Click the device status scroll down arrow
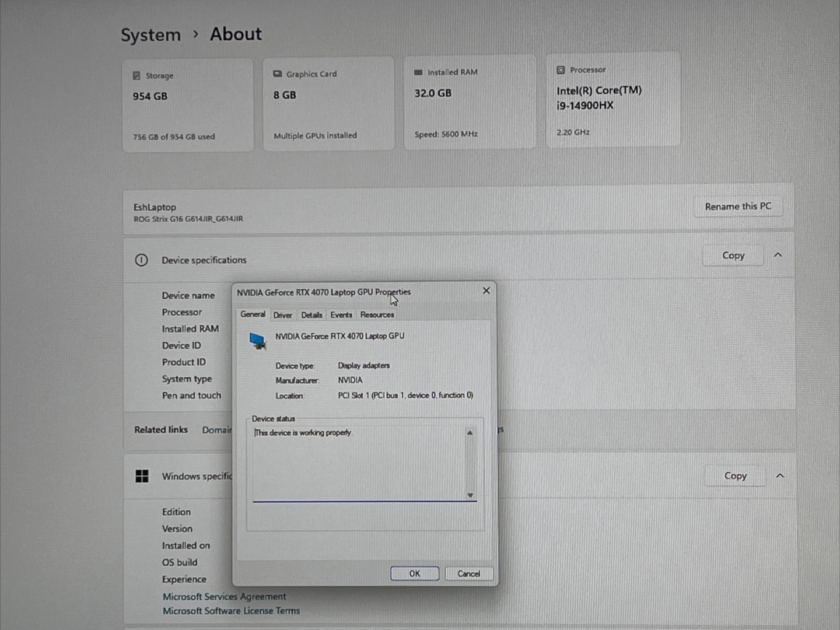 pyautogui.click(x=470, y=495)
